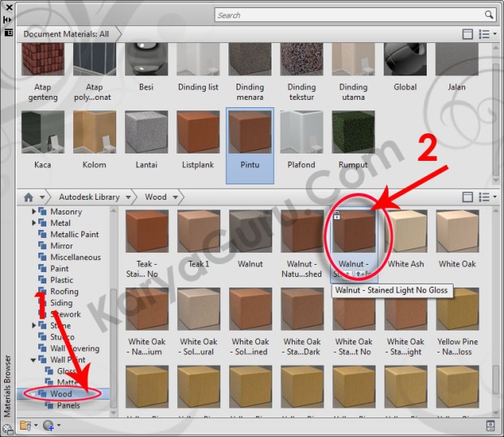Screen dimensions: 504x437
Task: Select Wall Covering category
Action: click(75, 348)
